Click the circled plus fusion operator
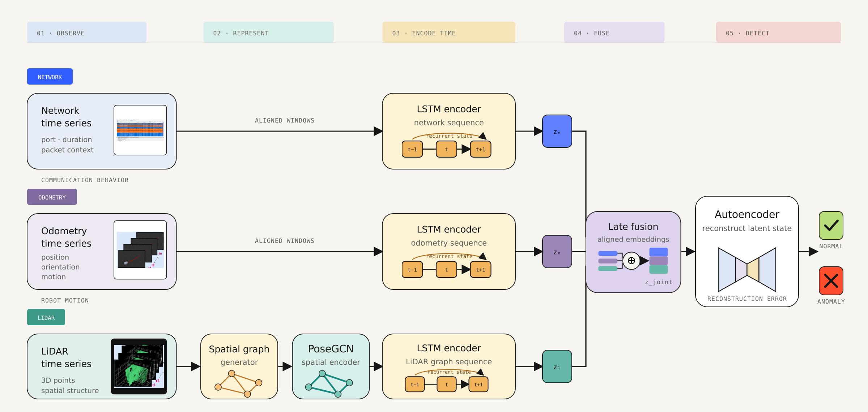This screenshot has height=412, width=868. click(x=631, y=261)
